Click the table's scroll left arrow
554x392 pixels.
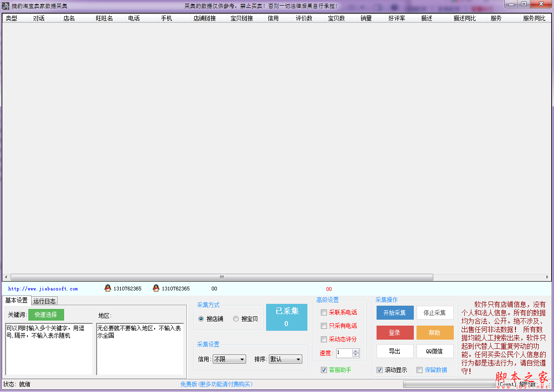coord(6,277)
